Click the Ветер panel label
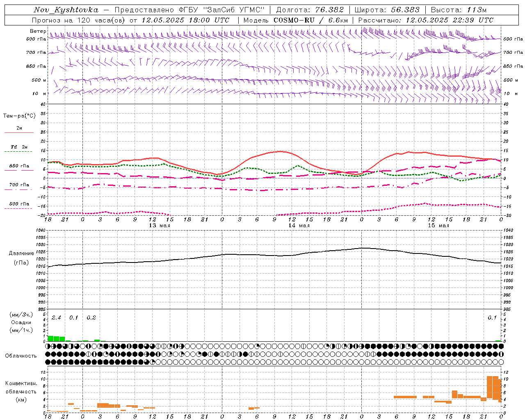The image size is (525, 420). pyautogui.click(x=38, y=31)
